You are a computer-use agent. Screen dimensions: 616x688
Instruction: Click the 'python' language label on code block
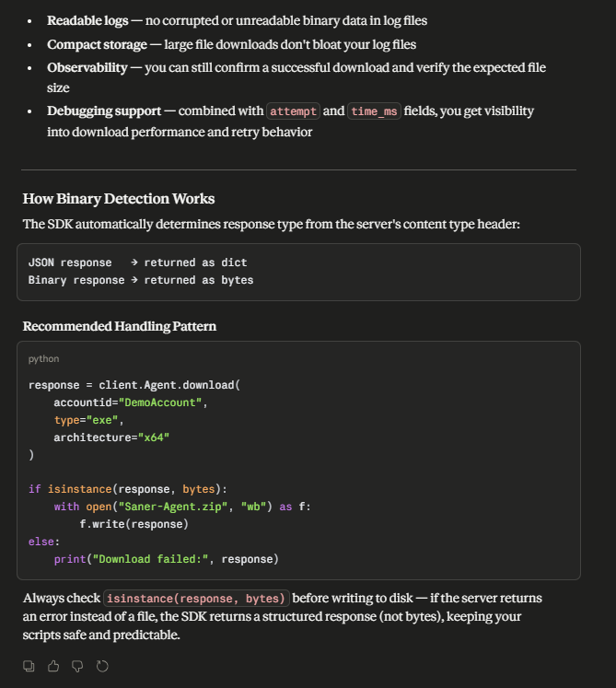(43, 359)
